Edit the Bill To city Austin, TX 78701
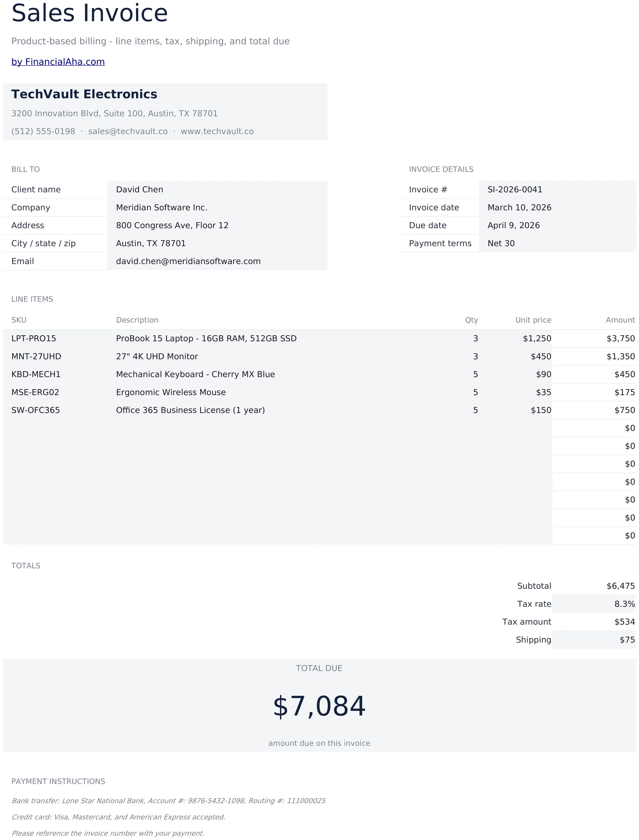Image resolution: width=639 pixels, height=840 pixels. (x=217, y=243)
